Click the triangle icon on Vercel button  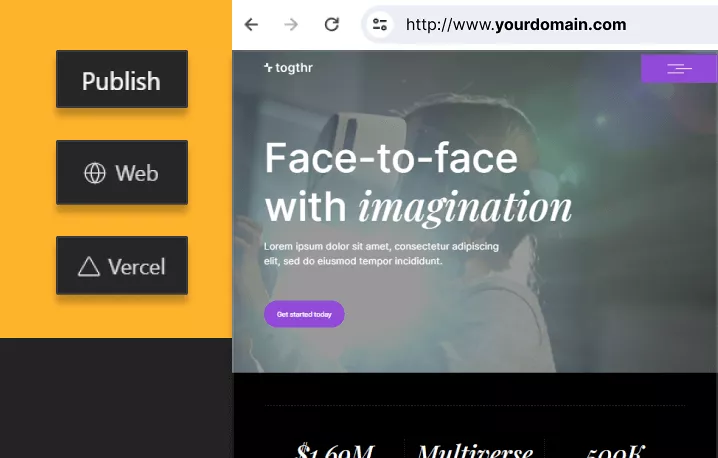coord(89,267)
